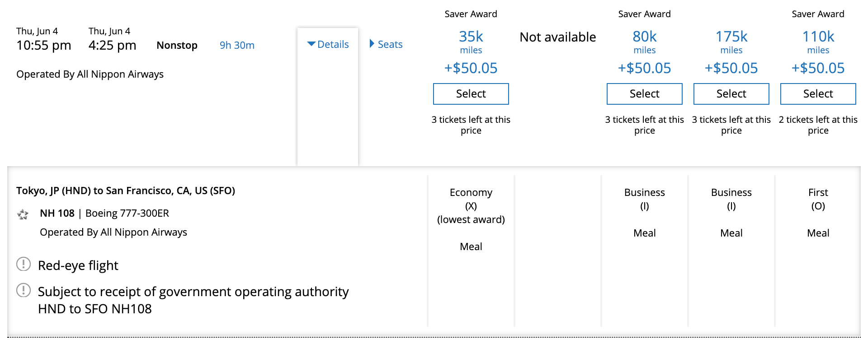Choose Select for the 175k miles business fare
Image resolution: width=868 pixels, height=344 pixels.
pyautogui.click(x=731, y=94)
